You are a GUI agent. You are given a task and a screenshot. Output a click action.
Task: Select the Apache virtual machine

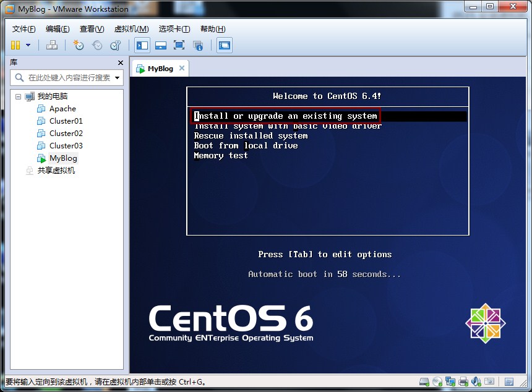click(x=62, y=109)
